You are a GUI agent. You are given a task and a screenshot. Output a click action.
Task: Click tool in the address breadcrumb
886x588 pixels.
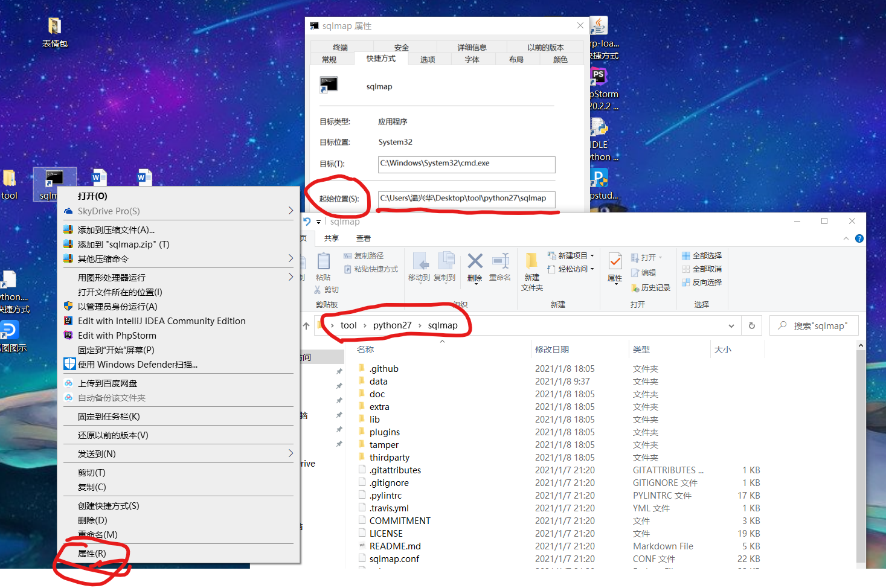[348, 325]
